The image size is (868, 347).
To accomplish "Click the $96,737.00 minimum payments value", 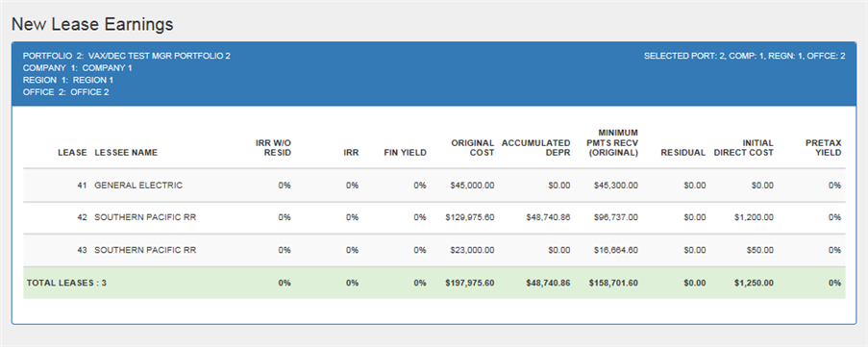I will click(616, 217).
